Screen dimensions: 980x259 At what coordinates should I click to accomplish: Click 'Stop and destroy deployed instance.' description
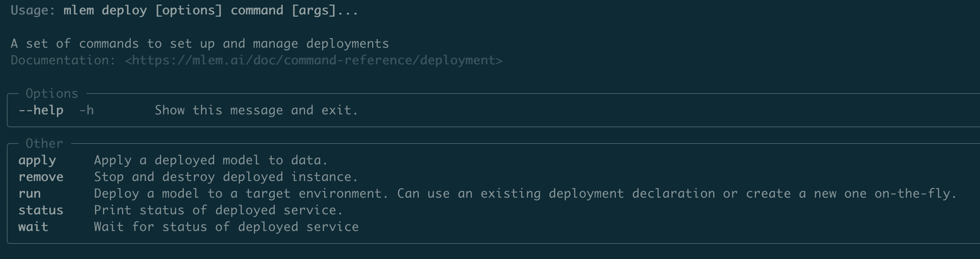[226, 177]
